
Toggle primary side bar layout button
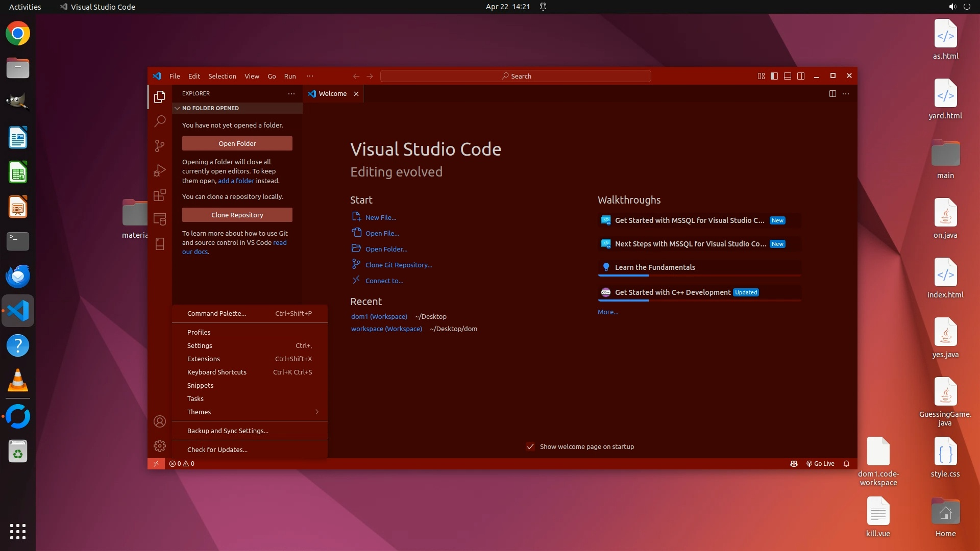774,76
